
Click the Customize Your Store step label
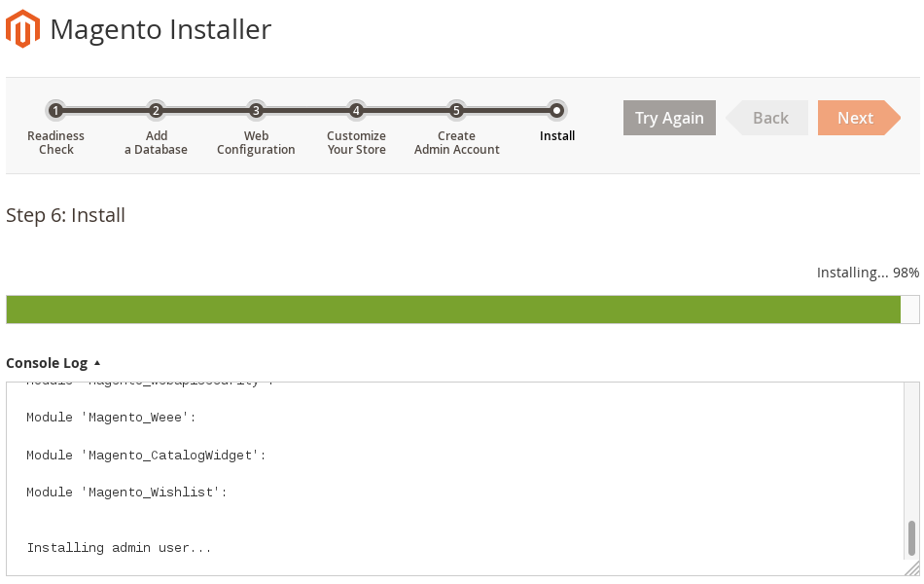357,143
